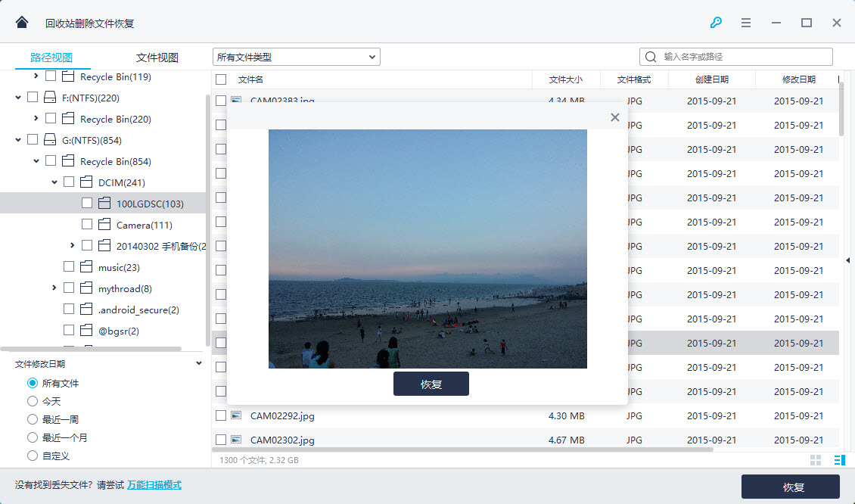Click the search magnifier icon

[x=651, y=57]
